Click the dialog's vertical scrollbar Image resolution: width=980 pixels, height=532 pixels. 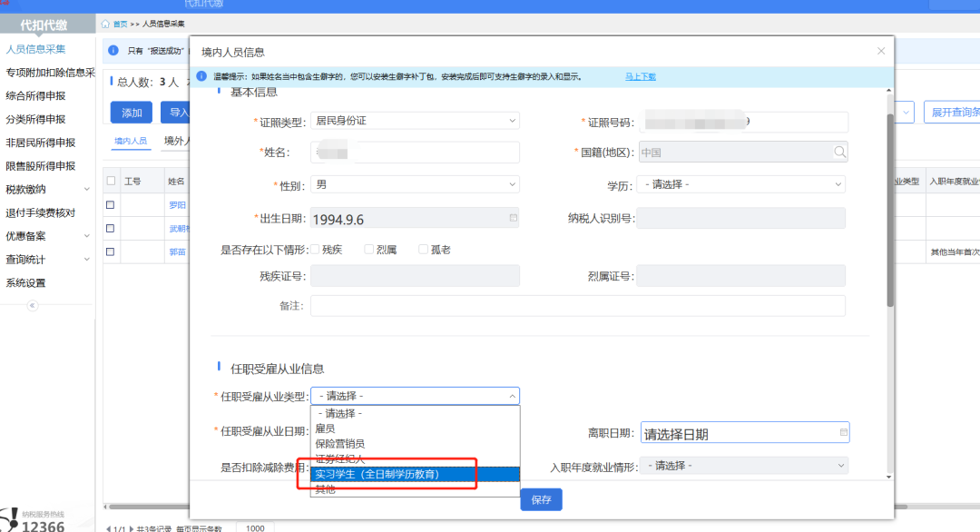889,218
